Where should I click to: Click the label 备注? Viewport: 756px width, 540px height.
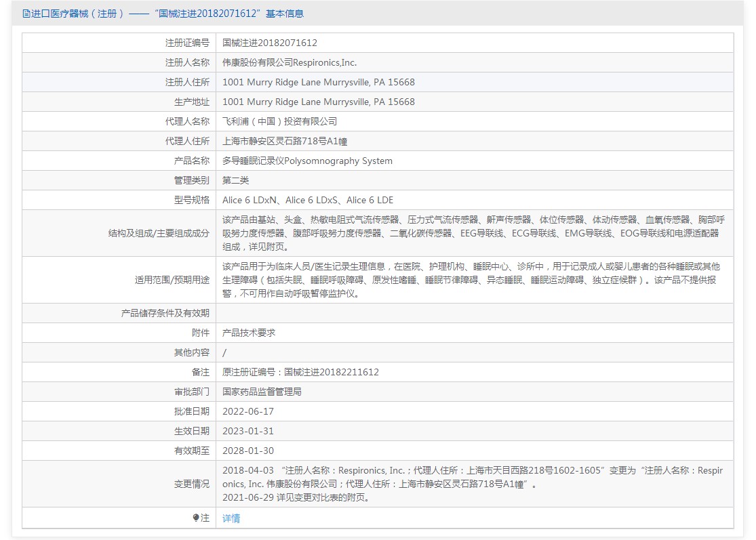pyautogui.click(x=200, y=373)
